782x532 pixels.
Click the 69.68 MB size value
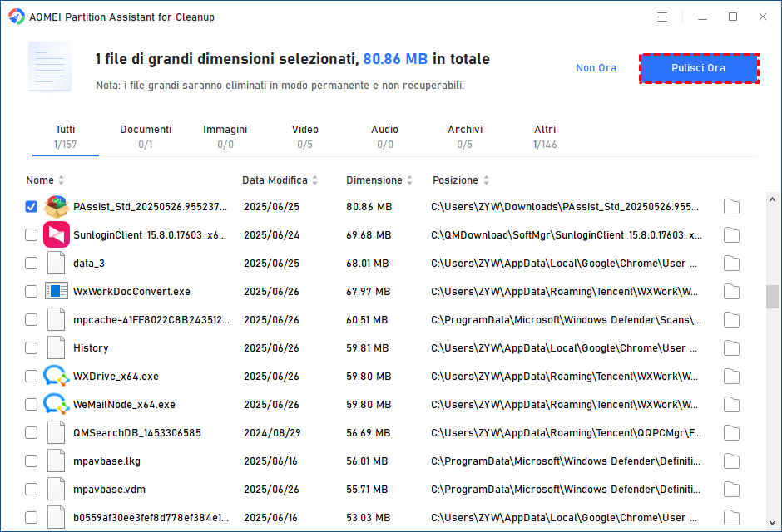(369, 235)
